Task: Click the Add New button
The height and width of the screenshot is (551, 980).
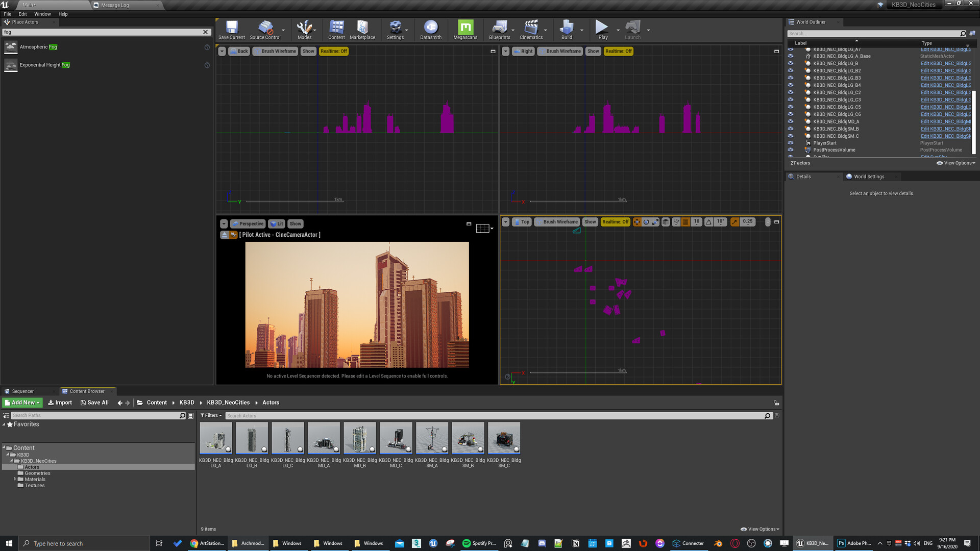Action: (x=22, y=403)
